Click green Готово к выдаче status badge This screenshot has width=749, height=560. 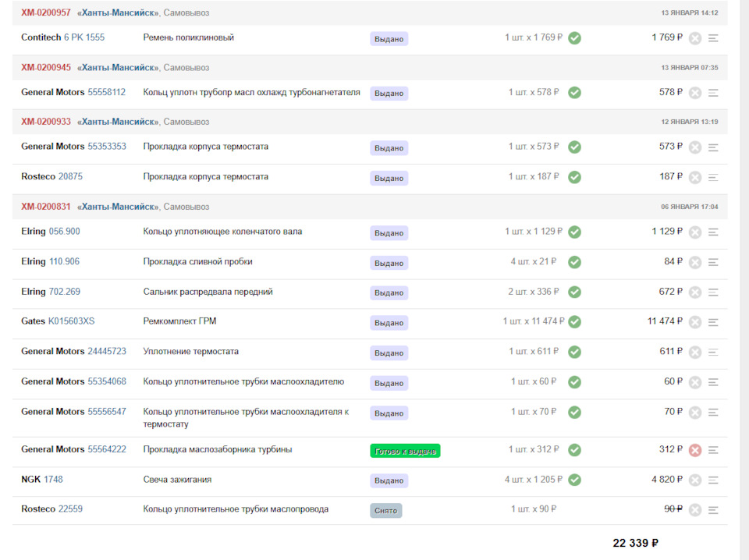pyautogui.click(x=405, y=451)
